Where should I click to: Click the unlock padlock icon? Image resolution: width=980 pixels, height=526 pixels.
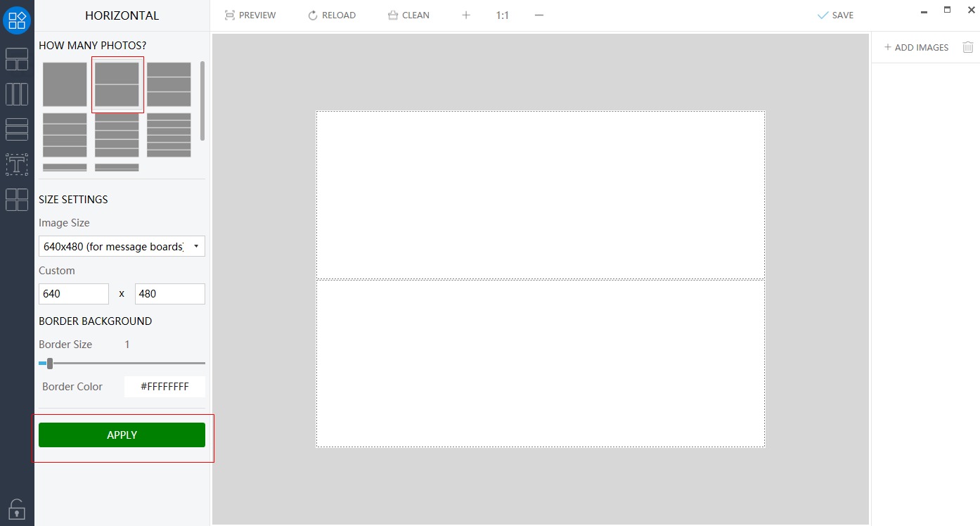(17, 508)
